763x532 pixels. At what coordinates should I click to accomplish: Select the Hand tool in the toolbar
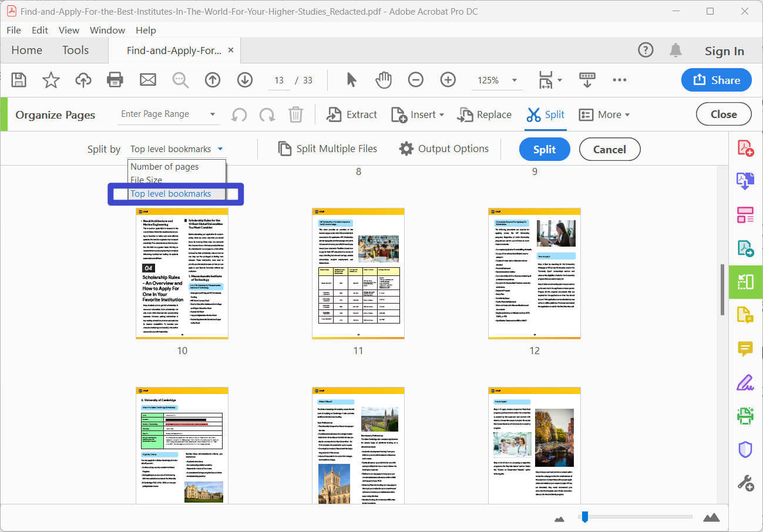[x=383, y=80]
